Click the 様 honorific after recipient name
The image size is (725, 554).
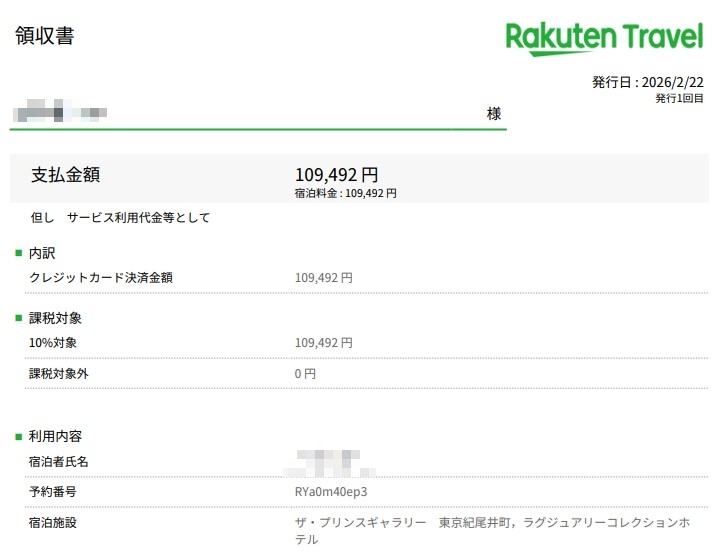(493, 114)
